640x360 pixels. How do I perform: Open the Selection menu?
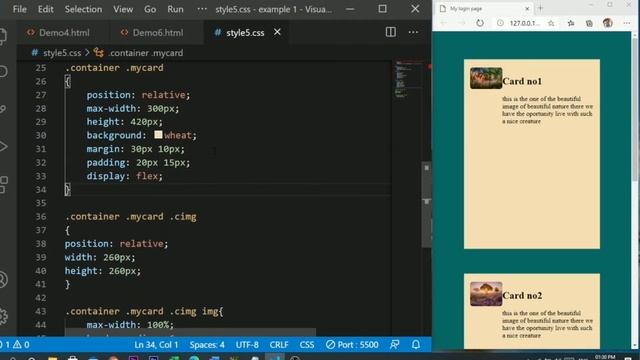[83, 9]
